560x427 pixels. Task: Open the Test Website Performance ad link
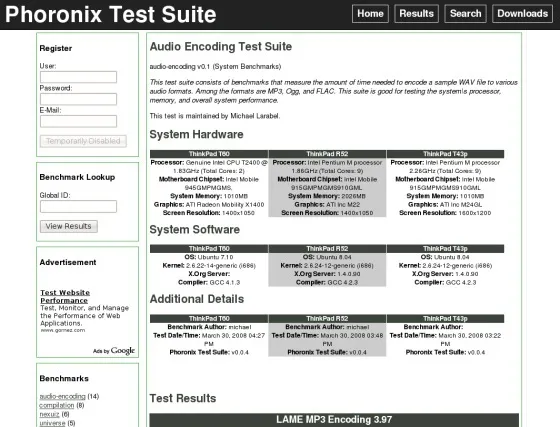pyautogui.click(x=65, y=296)
